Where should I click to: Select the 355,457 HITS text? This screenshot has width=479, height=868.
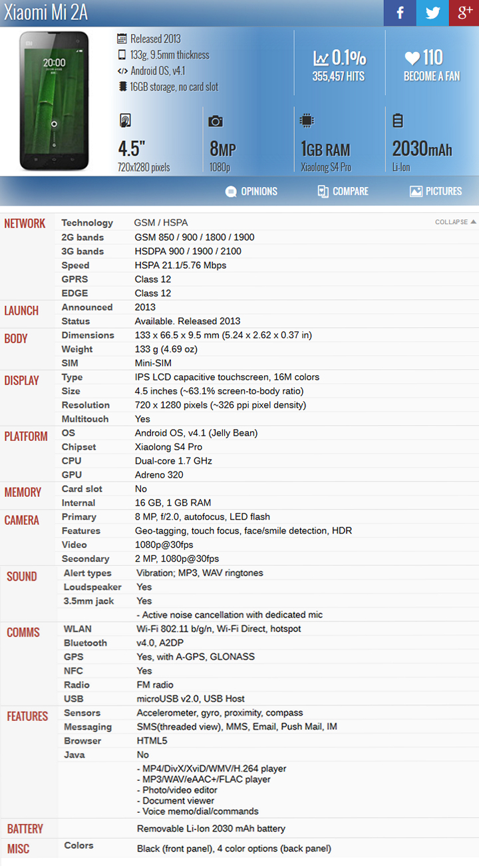pyautogui.click(x=339, y=76)
